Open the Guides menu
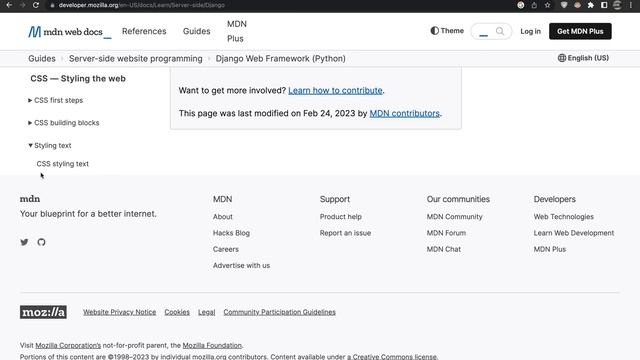640x360 pixels. [x=197, y=31]
